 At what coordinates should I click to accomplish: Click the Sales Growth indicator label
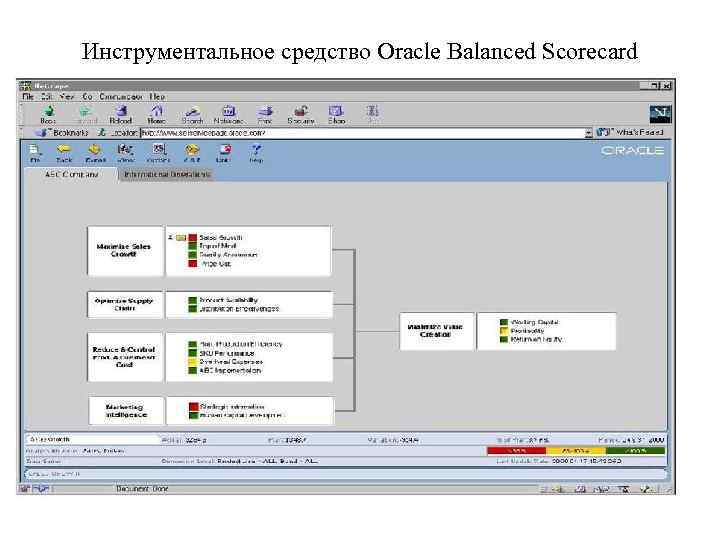[220, 238]
